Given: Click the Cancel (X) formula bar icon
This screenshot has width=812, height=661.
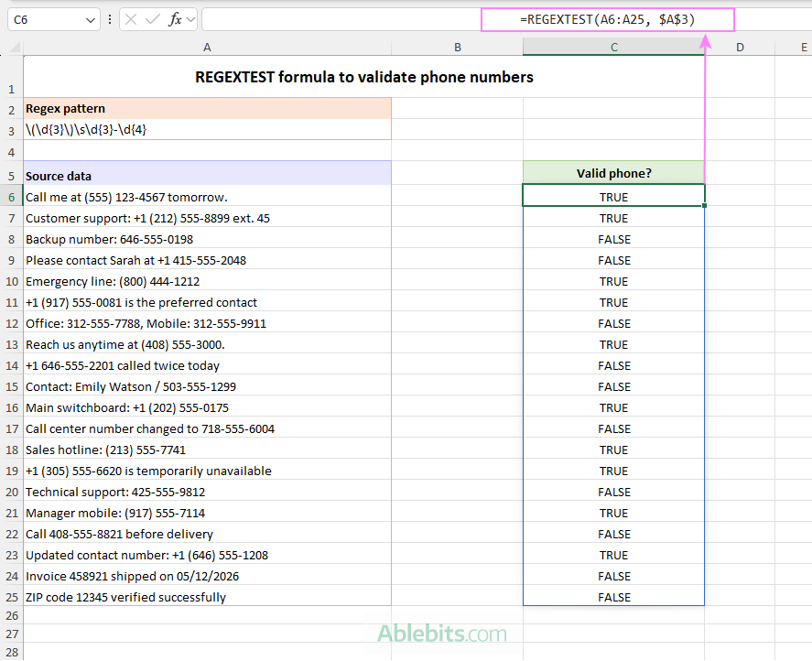Looking at the screenshot, I should coord(131,20).
